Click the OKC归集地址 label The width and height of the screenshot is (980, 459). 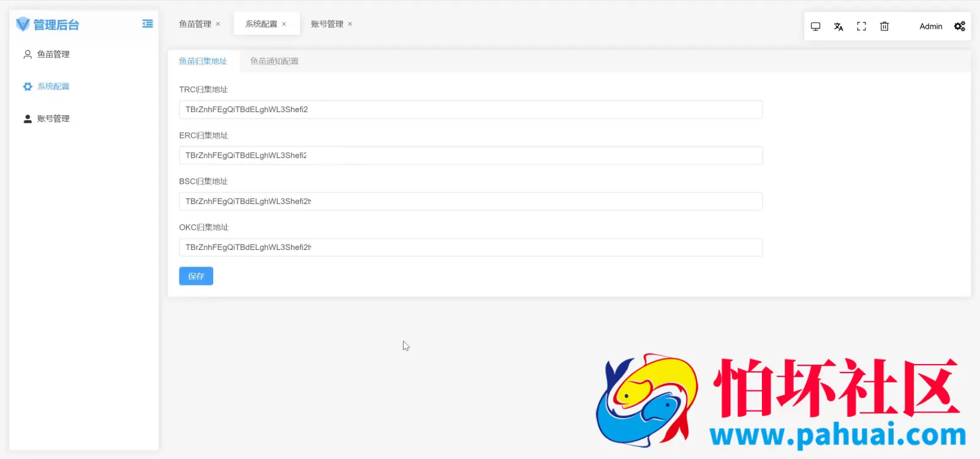[x=204, y=227]
